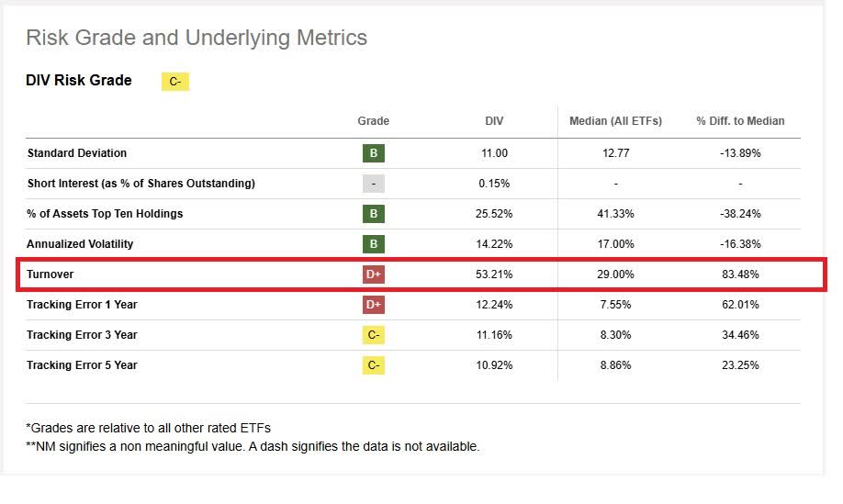Click Tracking Error 5 Year C- badge
Viewport: 843px width, 504px height.
373,365
